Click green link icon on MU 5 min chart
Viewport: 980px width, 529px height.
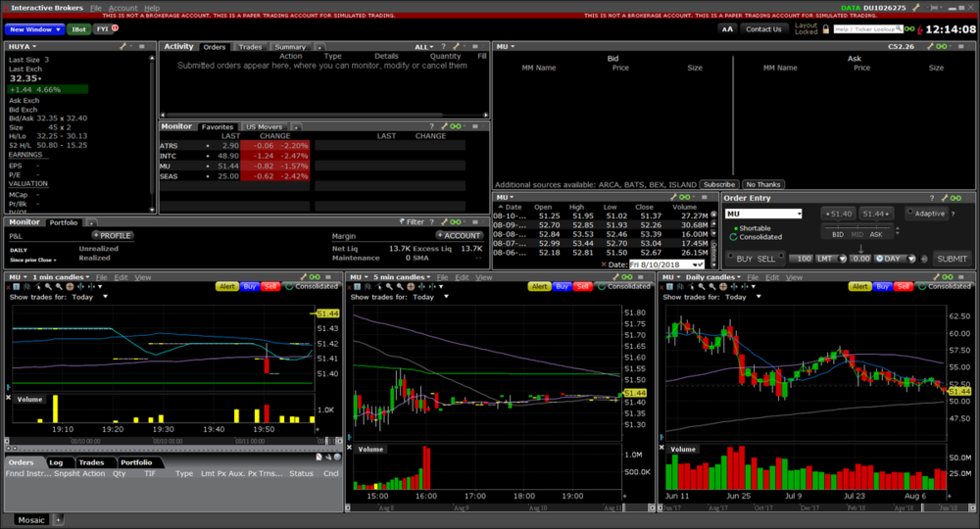(x=627, y=276)
